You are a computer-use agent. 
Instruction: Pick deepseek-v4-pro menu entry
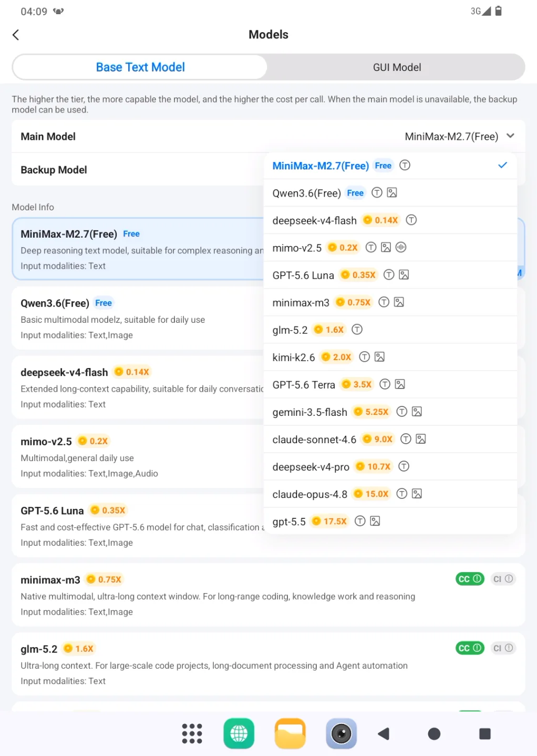pyautogui.click(x=390, y=466)
